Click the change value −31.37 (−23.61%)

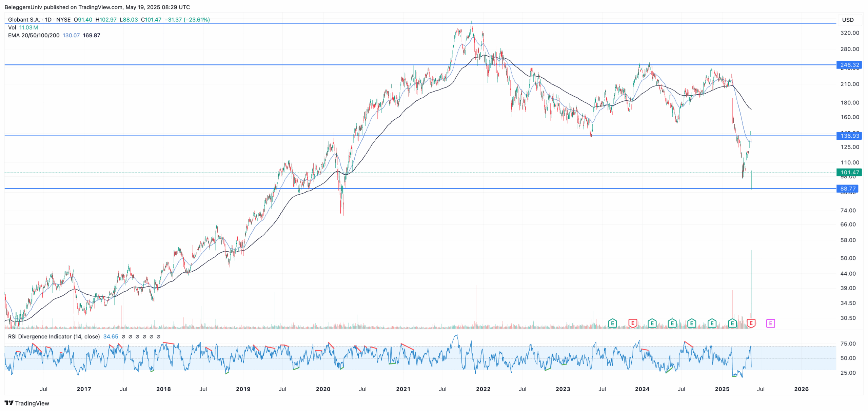pyautogui.click(x=187, y=20)
